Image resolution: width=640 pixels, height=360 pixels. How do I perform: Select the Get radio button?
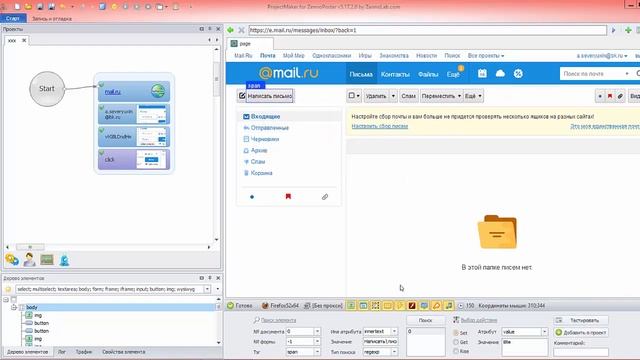point(456,342)
